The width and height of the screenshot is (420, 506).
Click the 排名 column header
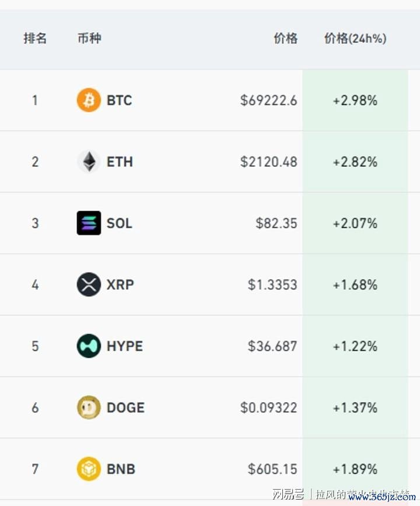click(x=35, y=39)
